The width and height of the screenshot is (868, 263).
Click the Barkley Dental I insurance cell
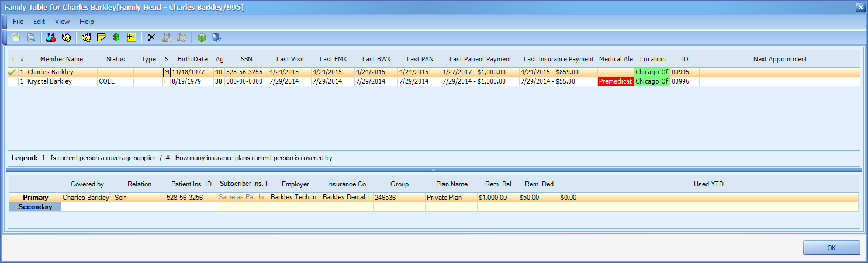tap(347, 198)
